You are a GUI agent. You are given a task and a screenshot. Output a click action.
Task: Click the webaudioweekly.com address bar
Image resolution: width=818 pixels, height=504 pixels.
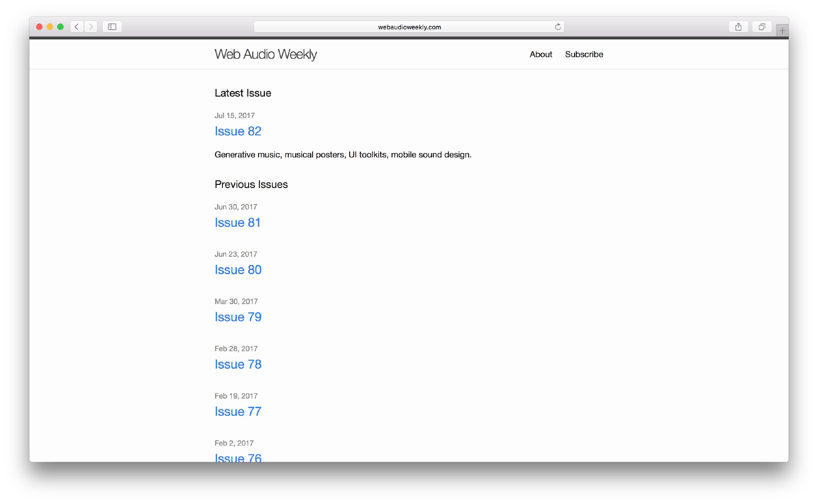pyautogui.click(x=409, y=27)
